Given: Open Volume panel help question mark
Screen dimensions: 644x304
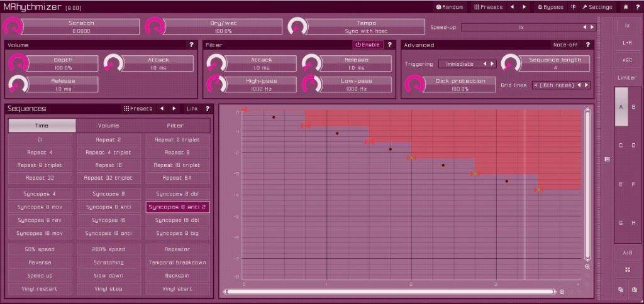Looking at the screenshot, I should click(x=191, y=45).
